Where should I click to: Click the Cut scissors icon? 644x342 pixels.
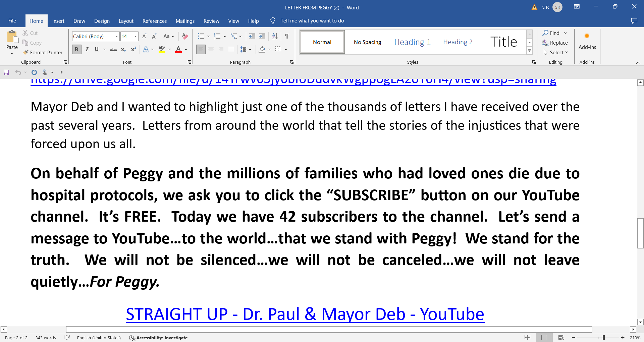25,33
